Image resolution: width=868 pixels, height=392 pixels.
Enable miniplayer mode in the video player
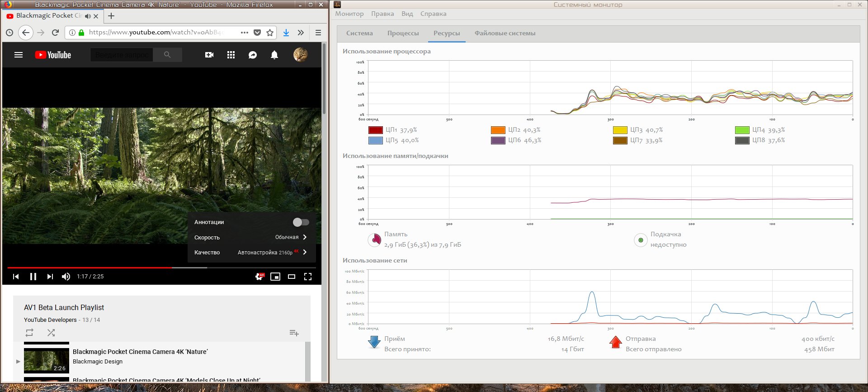tap(275, 277)
